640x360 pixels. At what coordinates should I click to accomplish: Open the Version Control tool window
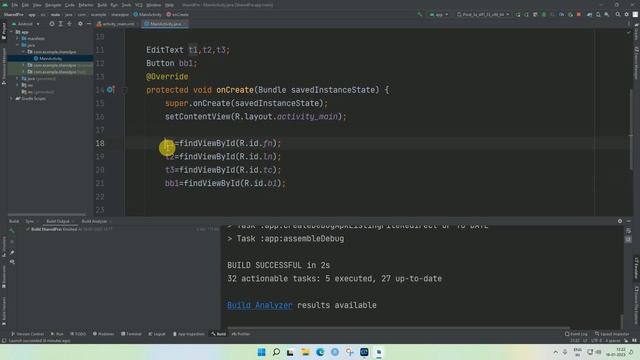27,334
